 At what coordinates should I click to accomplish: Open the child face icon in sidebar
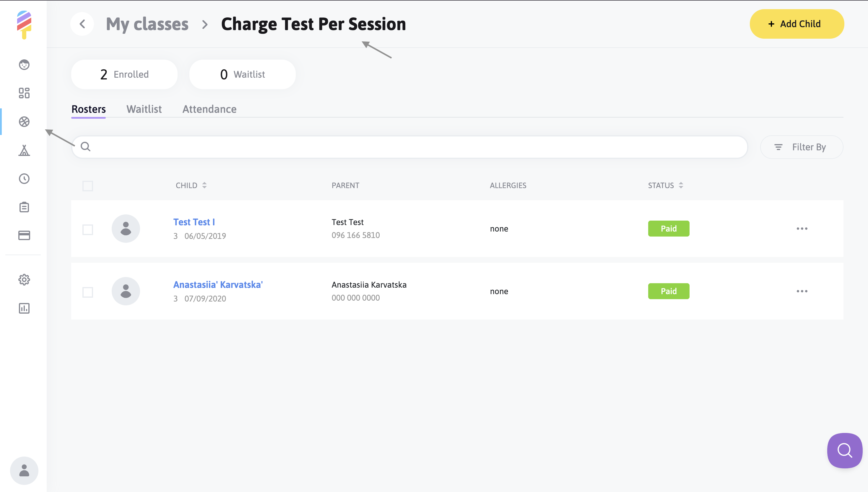point(24,65)
